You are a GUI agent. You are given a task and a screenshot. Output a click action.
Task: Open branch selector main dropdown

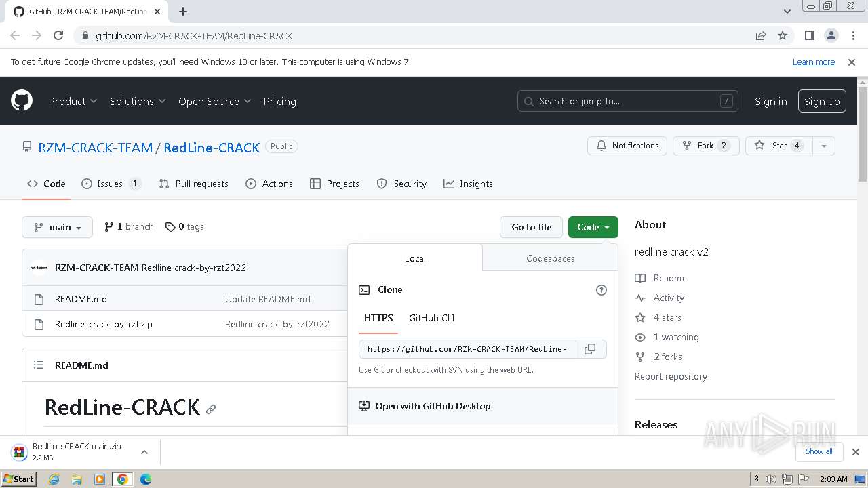click(x=57, y=227)
